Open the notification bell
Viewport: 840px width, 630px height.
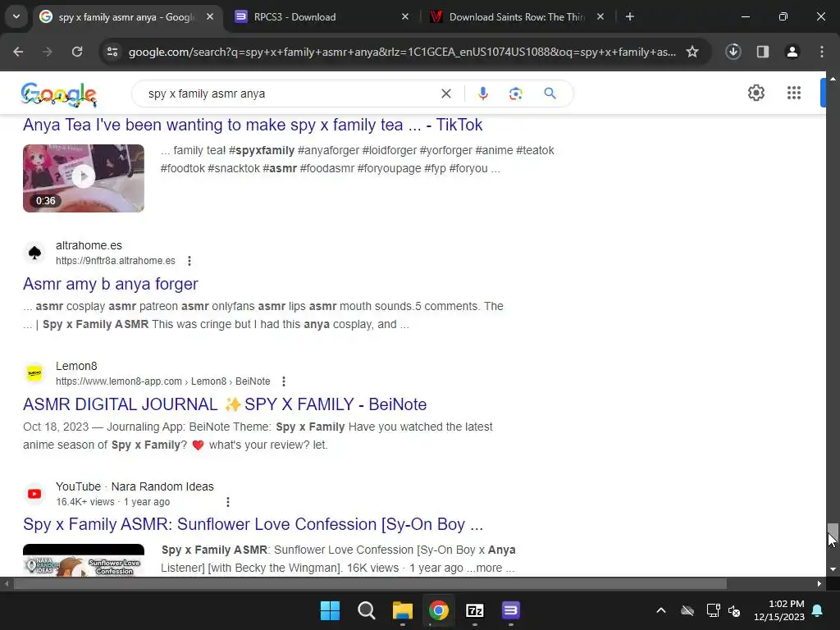[818, 610]
